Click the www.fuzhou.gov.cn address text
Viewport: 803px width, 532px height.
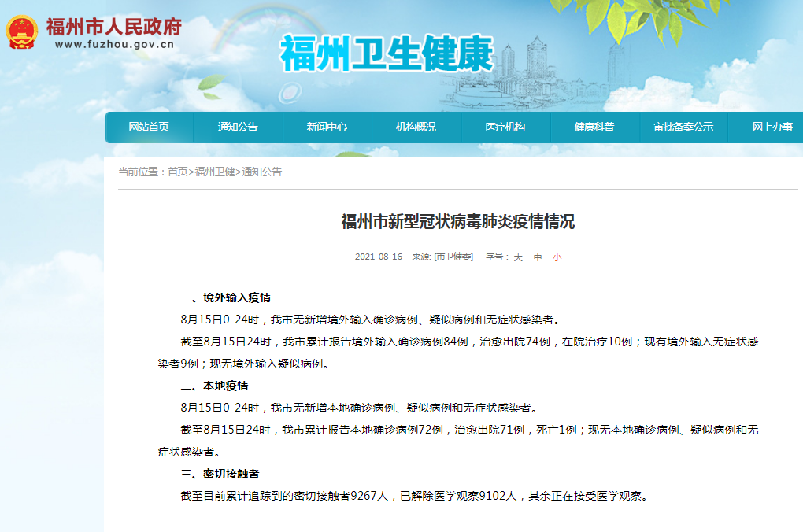[113, 44]
